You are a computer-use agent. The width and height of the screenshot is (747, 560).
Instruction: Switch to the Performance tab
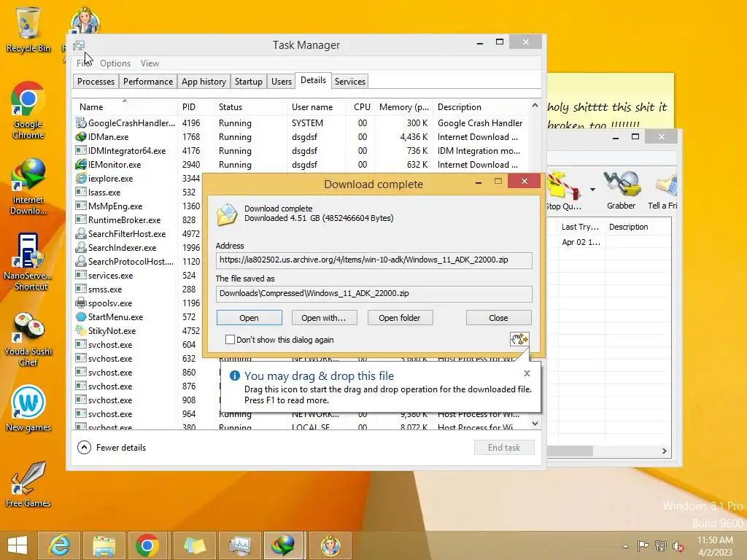(x=148, y=82)
